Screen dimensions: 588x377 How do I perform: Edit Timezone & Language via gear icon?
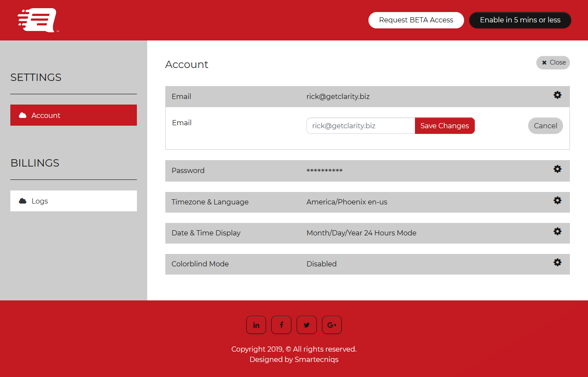coord(557,200)
